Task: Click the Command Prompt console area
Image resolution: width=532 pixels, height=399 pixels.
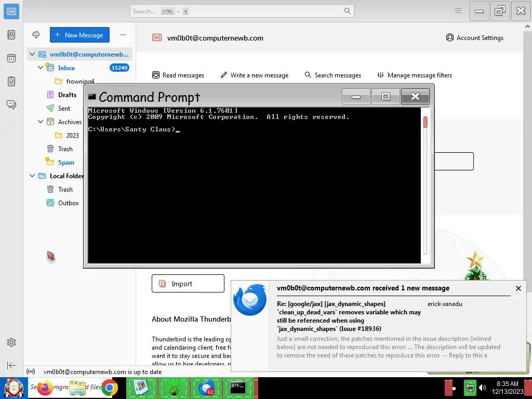Action: click(x=254, y=185)
